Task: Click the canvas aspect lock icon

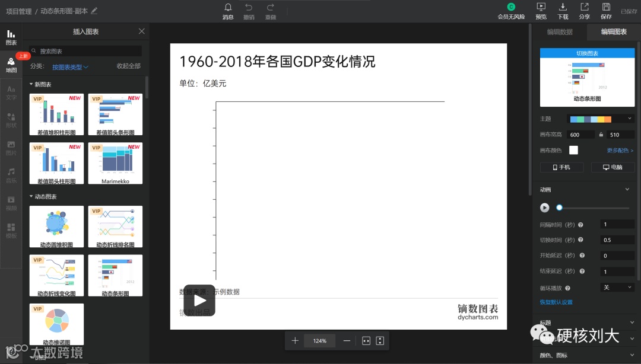Action: [601, 135]
